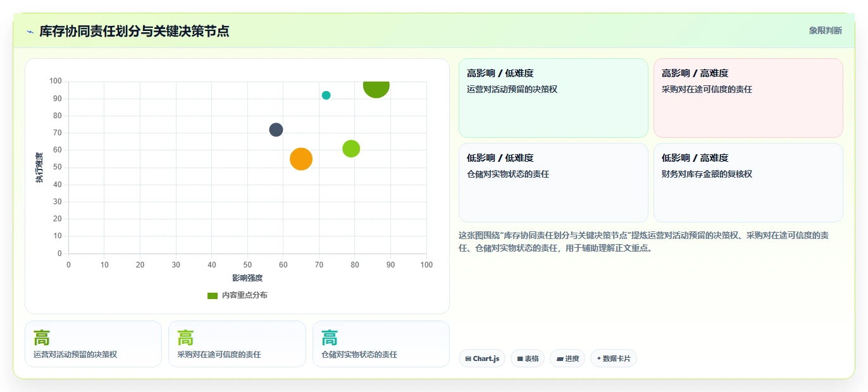The width and height of the screenshot is (868, 392).
Task: Click the small teal bubble
Action: pos(326,95)
